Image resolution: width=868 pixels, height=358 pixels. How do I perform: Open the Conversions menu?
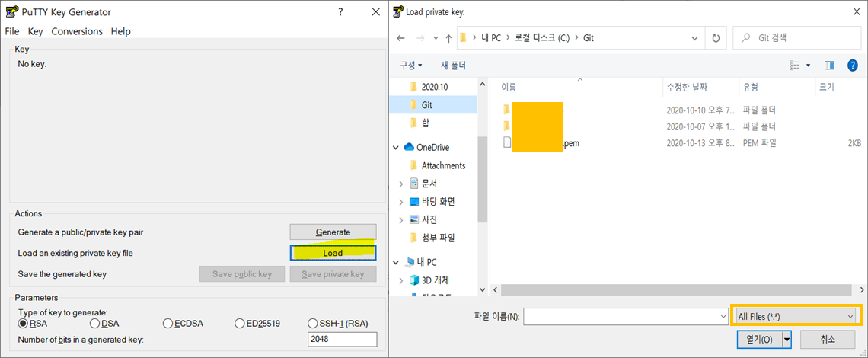[77, 31]
